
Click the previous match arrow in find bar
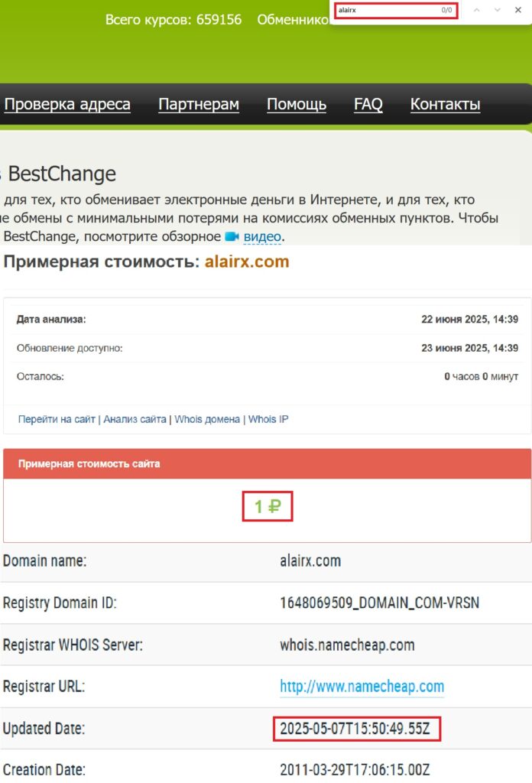[478, 10]
